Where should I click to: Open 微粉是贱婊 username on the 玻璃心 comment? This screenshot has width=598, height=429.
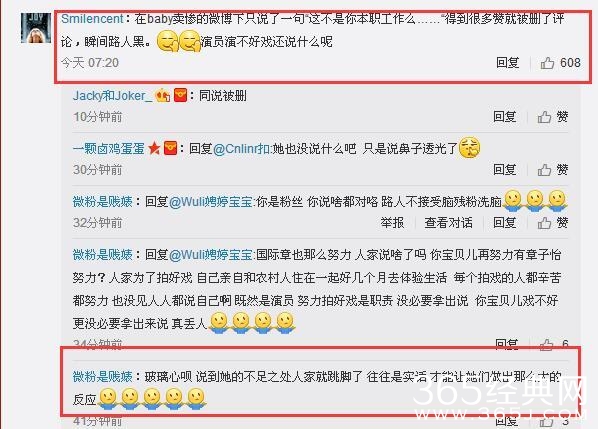tap(102, 377)
